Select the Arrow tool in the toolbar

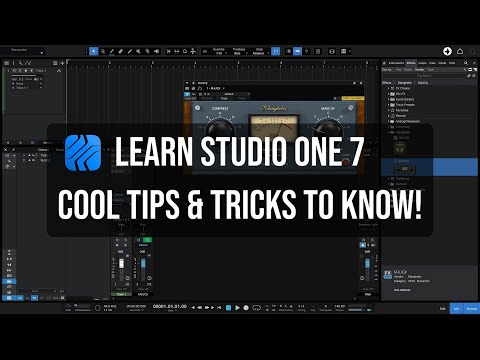tap(94, 51)
